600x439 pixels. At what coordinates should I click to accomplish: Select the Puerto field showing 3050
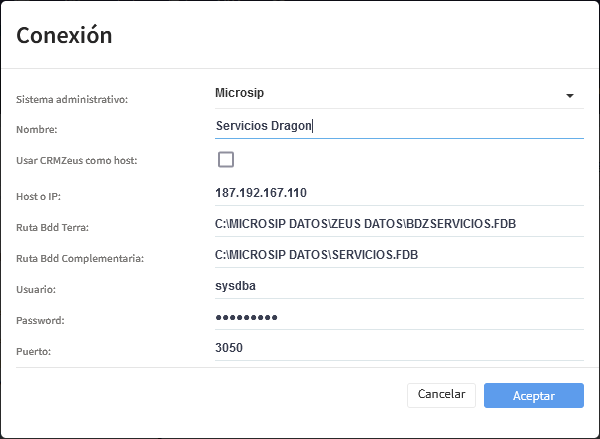[398, 348]
